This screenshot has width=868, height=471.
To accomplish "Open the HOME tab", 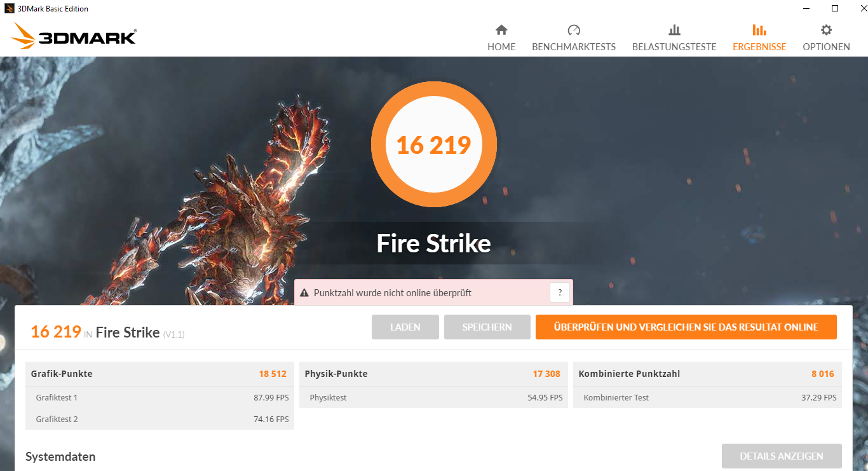I will (x=501, y=38).
